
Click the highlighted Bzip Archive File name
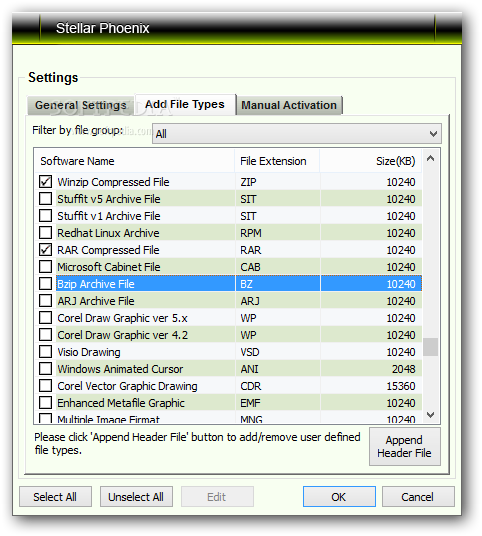96,284
